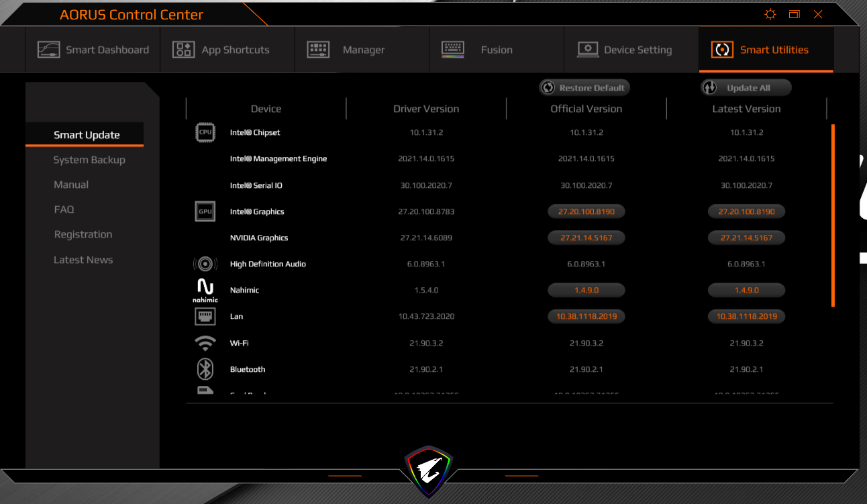Click the Update All button
Viewport: 867px width, 504px height.
[746, 88]
